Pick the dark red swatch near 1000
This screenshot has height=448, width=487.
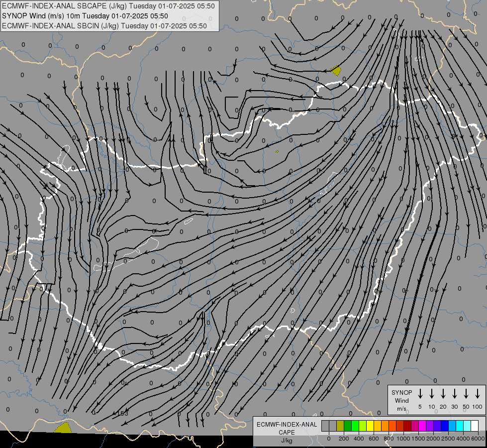pyautogui.click(x=407, y=426)
